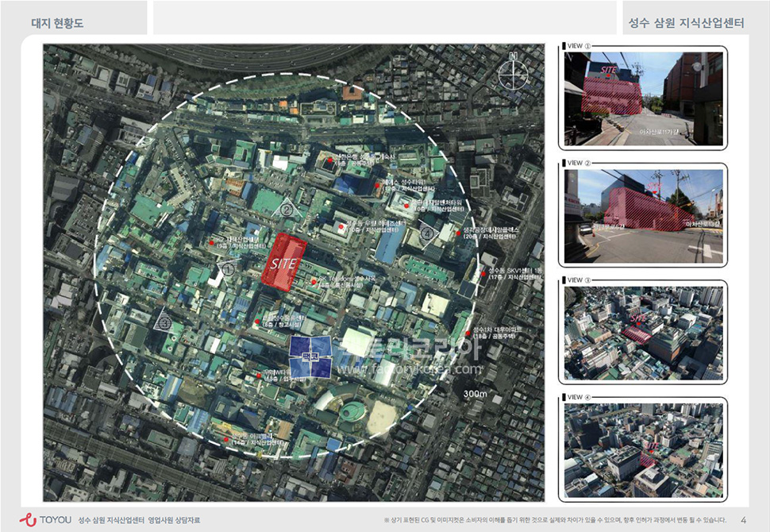770x532 pixels.
Task: Click the red dot beside 성수동 SKV1센터 1동
Action: (x=483, y=274)
